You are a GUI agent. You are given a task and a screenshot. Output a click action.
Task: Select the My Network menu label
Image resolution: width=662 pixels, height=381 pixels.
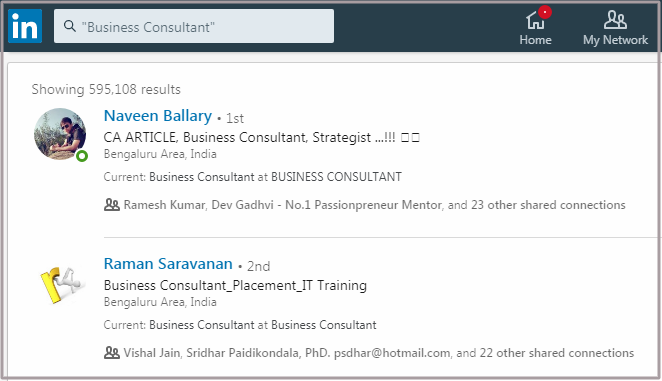click(615, 40)
